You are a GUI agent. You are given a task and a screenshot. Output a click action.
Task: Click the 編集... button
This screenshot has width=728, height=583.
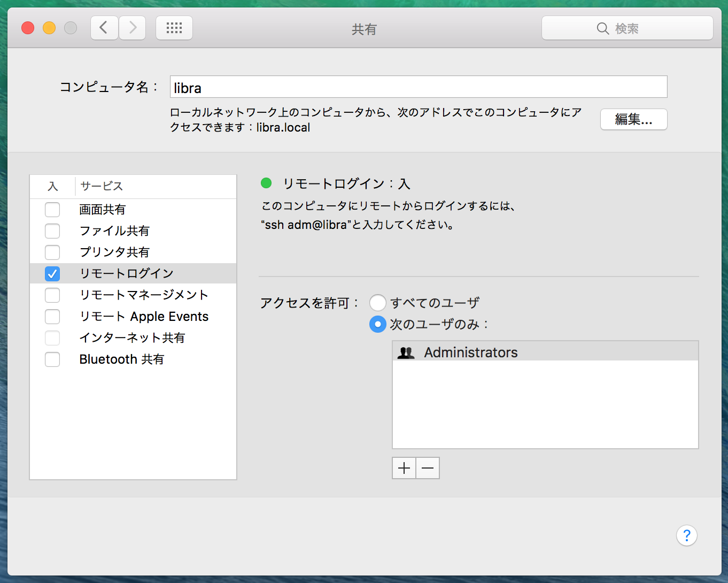[x=634, y=119]
